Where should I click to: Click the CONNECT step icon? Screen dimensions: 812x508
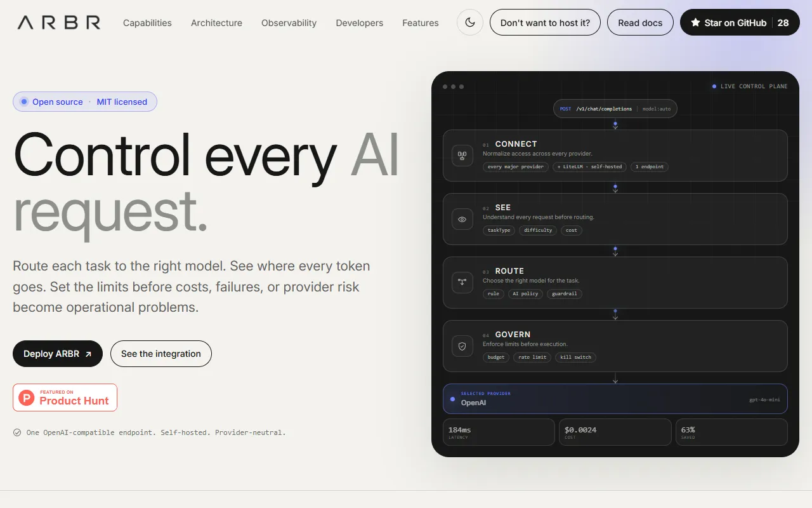pyautogui.click(x=462, y=155)
